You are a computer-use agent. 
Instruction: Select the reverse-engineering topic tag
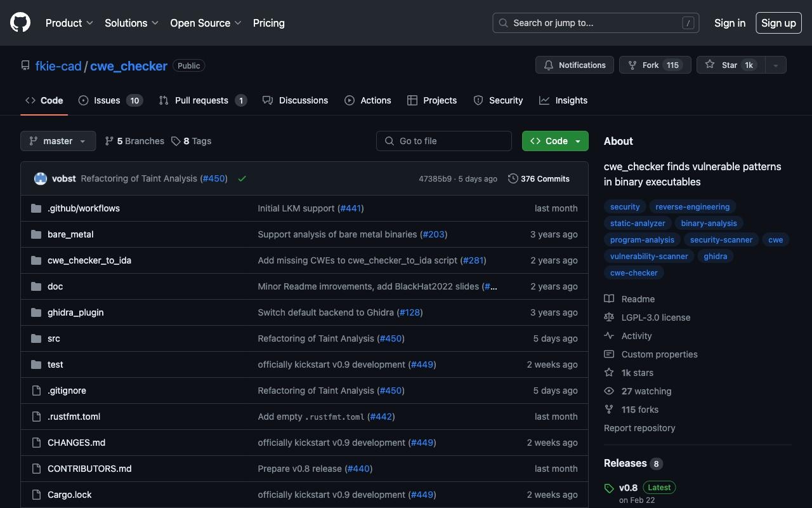[692, 206]
